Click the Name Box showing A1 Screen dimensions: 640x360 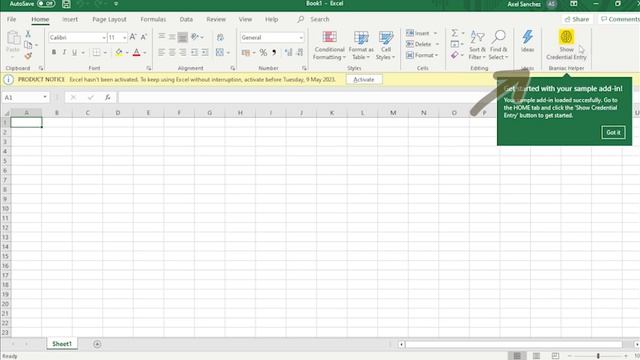point(24,98)
